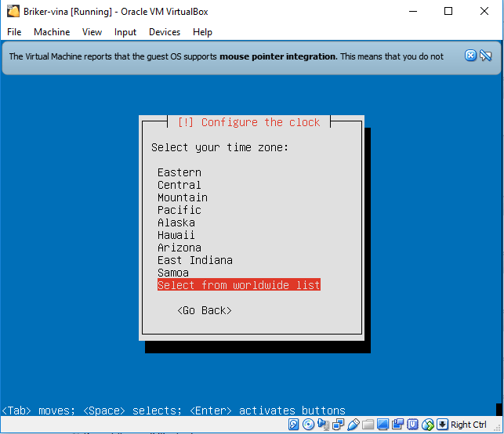Image resolution: width=504 pixels, height=434 pixels.
Task: Choose Select from worldwide list option
Action: pyautogui.click(x=238, y=285)
